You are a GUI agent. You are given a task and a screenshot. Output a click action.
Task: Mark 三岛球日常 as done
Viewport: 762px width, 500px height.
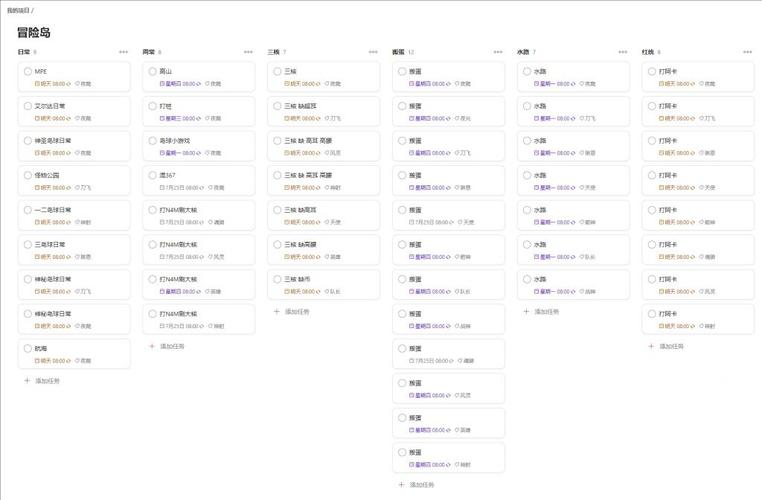coord(28,244)
